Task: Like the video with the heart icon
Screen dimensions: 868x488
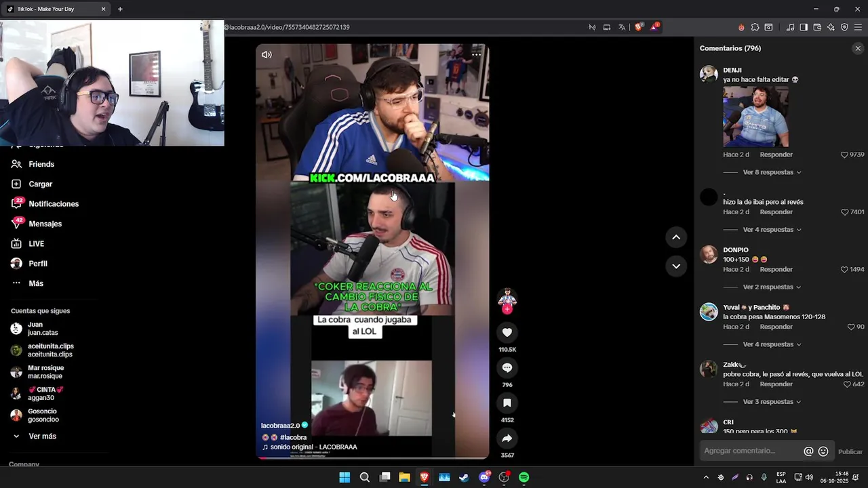Action: click(x=507, y=332)
